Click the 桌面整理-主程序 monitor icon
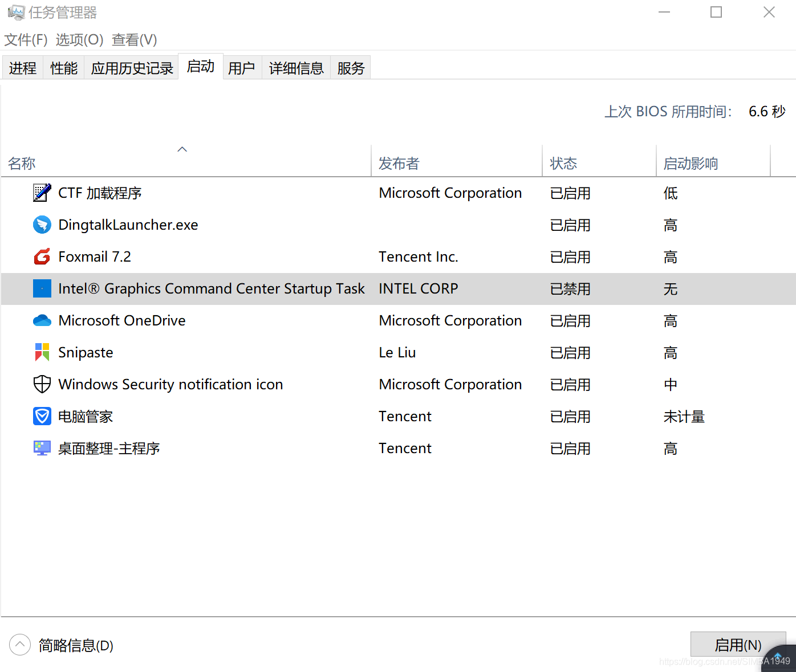 [x=42, y=448]
